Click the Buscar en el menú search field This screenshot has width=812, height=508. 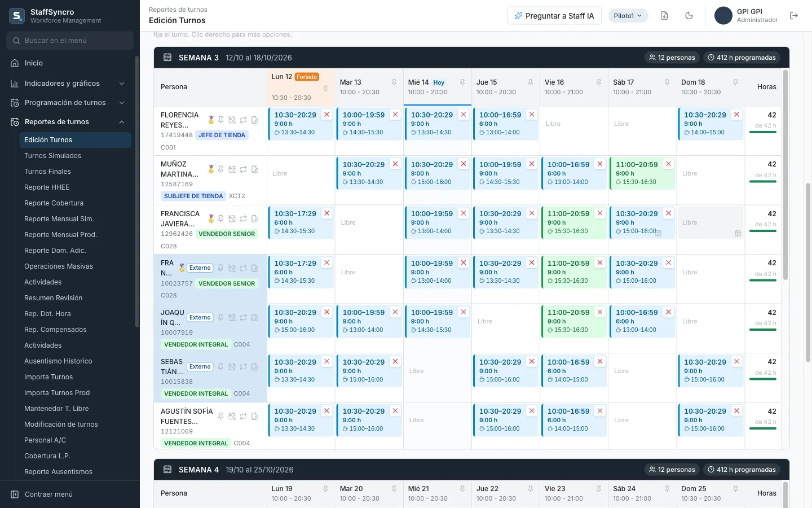tap(70, 41)
